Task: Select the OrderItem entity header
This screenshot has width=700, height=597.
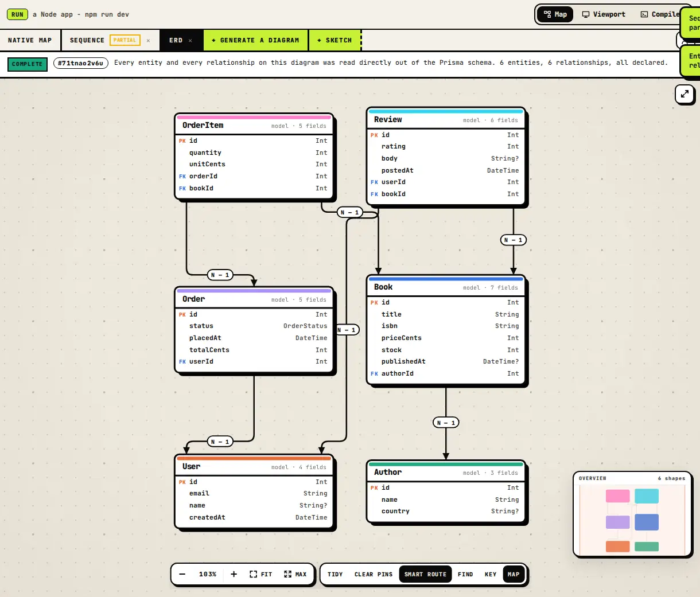Action: click(254, 126)
